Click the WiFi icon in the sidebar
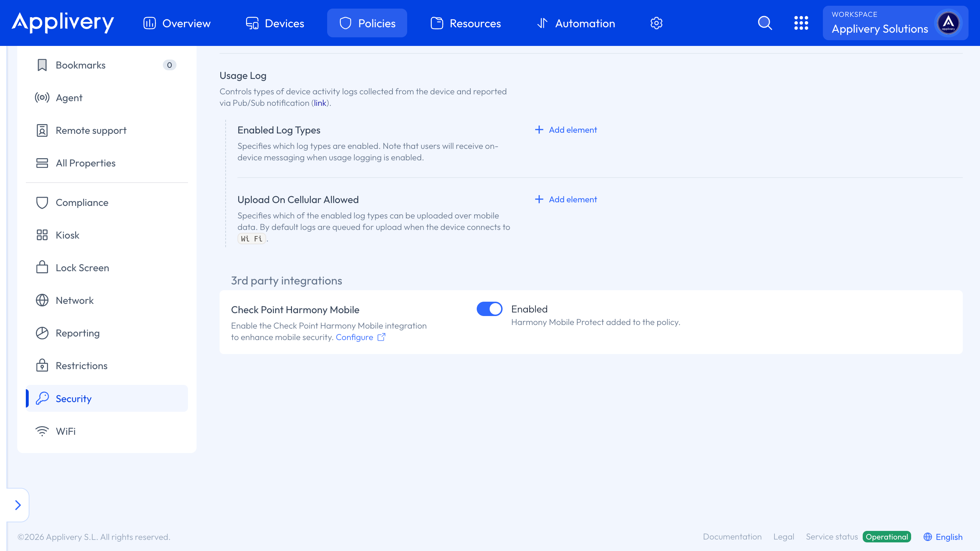The width and height of the screenshot is (980, 551). 42,431
